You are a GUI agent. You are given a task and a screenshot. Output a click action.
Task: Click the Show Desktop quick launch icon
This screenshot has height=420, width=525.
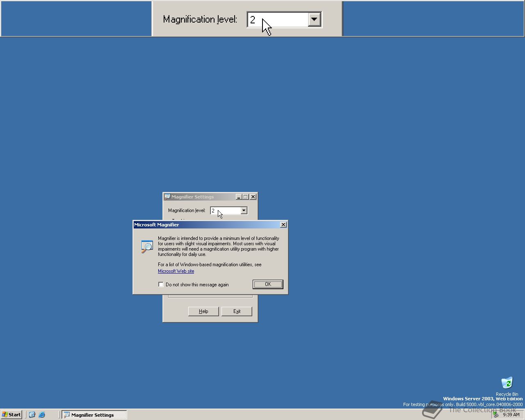point(32,415)
